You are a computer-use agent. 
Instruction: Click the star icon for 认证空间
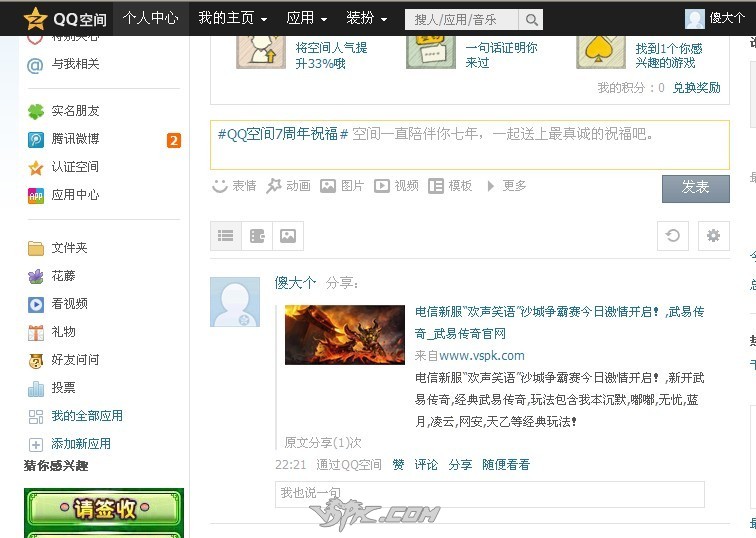tap(36, 168)
